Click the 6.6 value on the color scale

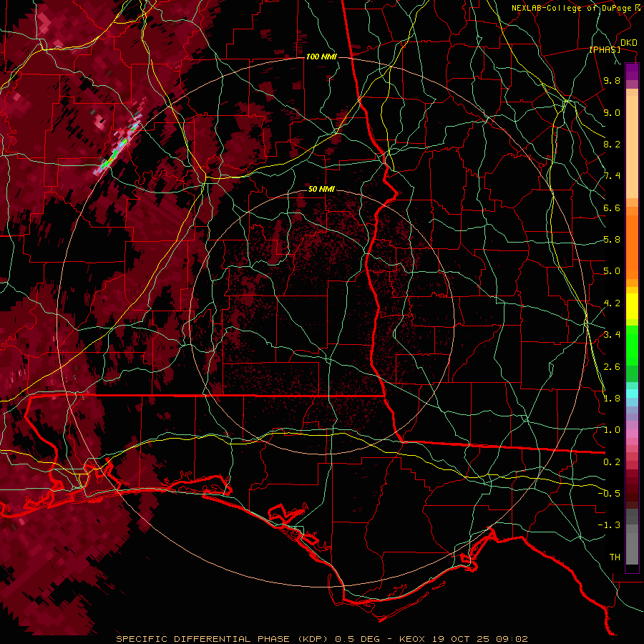(x=612, y=208)
